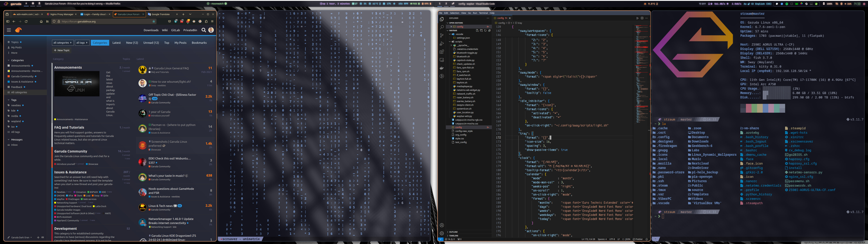The image size is (868, 244).
Task: Open the 'all tags' dropdown filter
Action: (x=82, y=43)
